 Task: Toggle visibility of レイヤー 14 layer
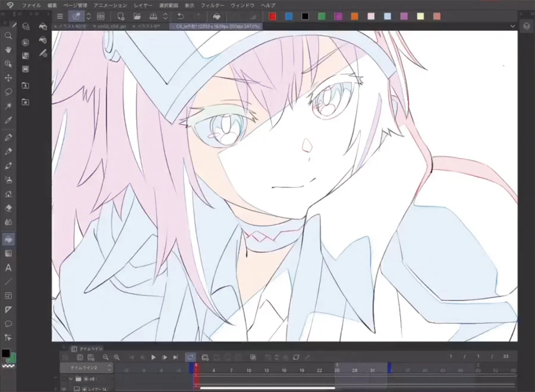point(64,388)
